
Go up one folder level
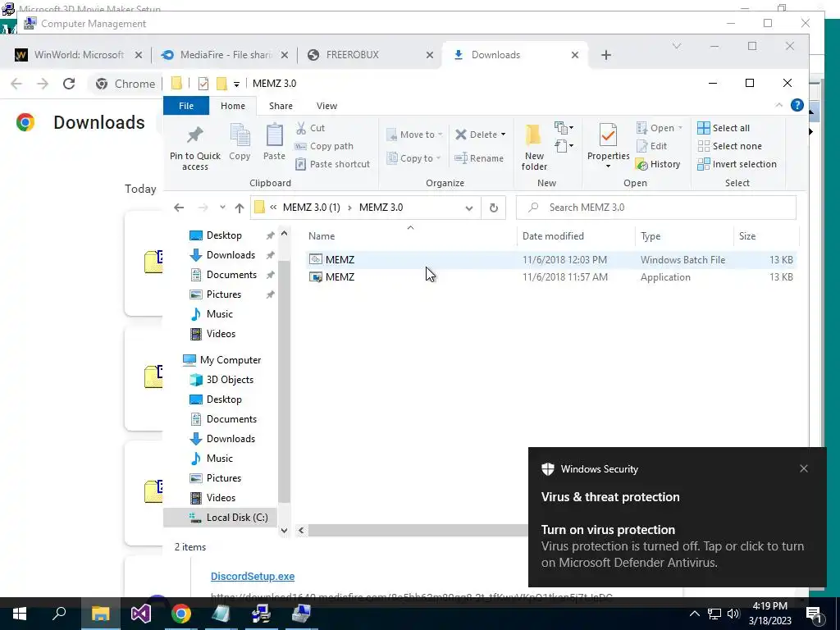tap(240, 208)
